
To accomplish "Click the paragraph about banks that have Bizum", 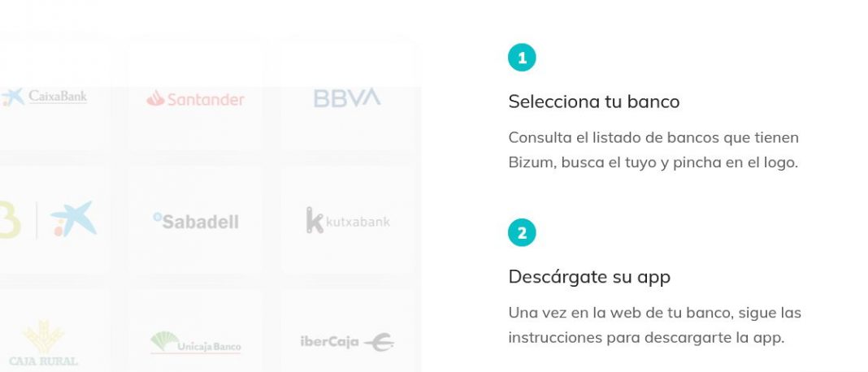I will (653, 149).
